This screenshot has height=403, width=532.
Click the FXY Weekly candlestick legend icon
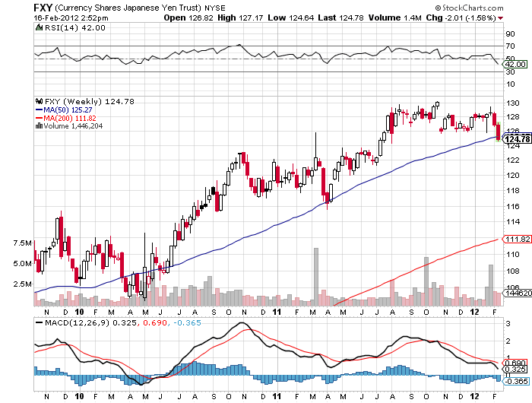(39, 101)
